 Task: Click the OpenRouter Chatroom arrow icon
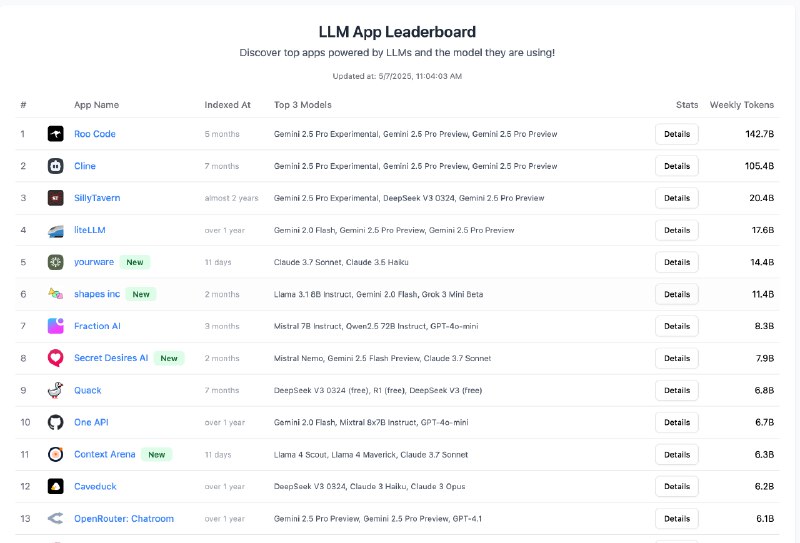point(56,519)
